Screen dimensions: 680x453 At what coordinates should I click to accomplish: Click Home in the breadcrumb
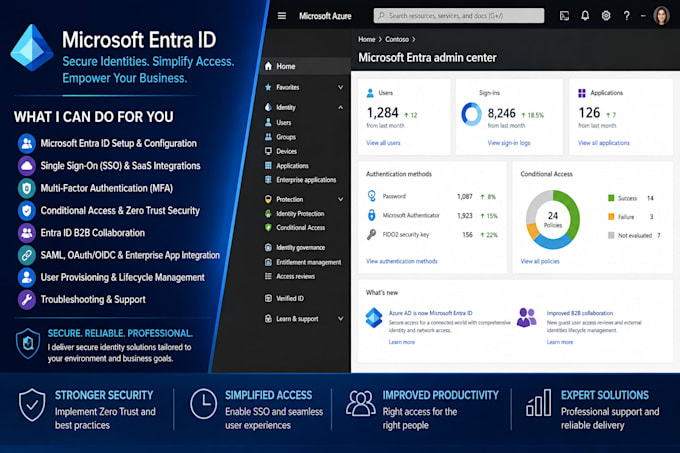pyautogui.click(x=366, y=39)
